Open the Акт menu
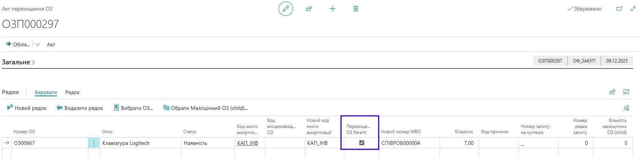This screenshot has height=158, width=644. click(51, 44)
